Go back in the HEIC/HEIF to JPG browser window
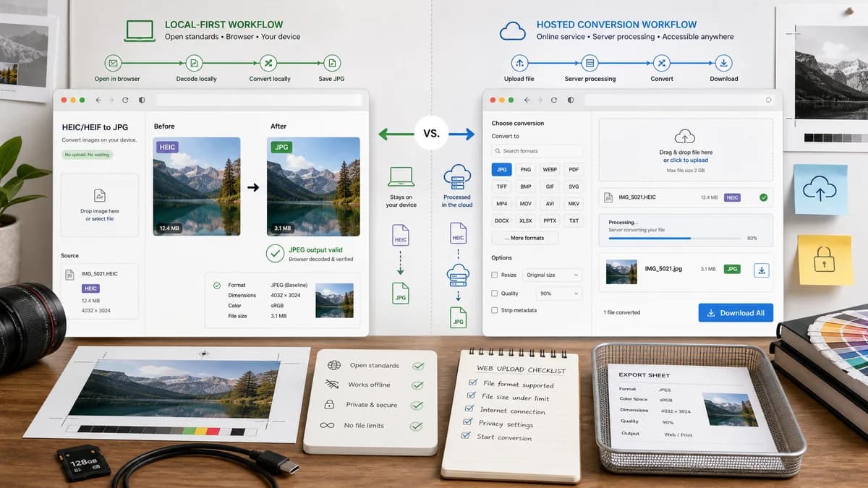This screenshot has height=488, width=868. point(98,100)
